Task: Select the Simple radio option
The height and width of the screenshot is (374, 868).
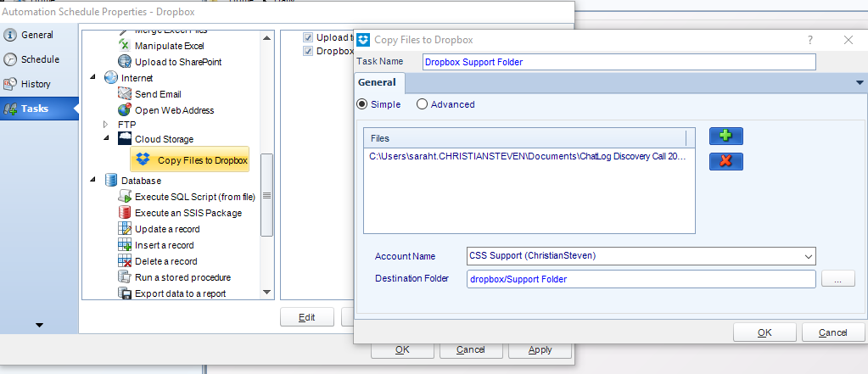Action: coord(362,104)
